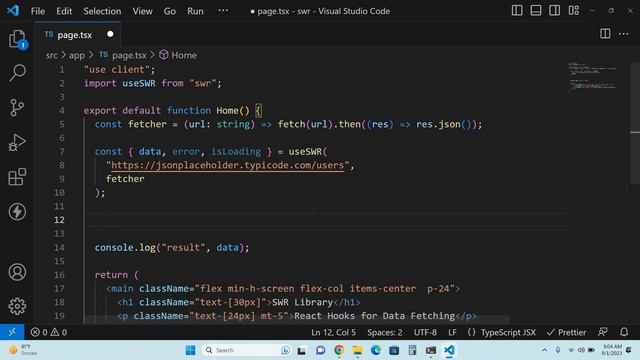Open the taskbar clock and date

(x=611, y=350)
